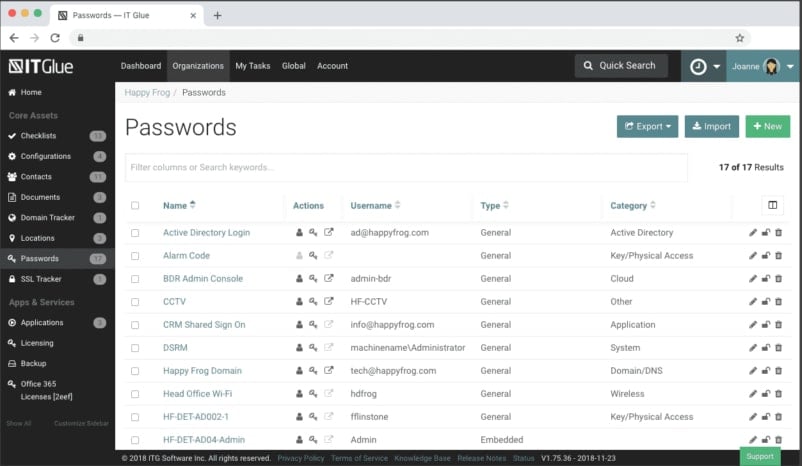Click the Support button

coord(760,456)
